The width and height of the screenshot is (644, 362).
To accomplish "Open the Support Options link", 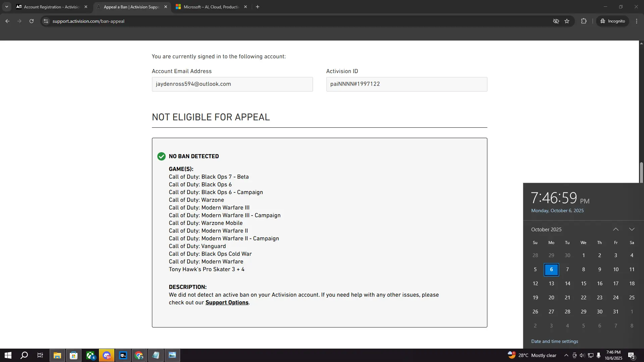I will (x=227, y=302).
